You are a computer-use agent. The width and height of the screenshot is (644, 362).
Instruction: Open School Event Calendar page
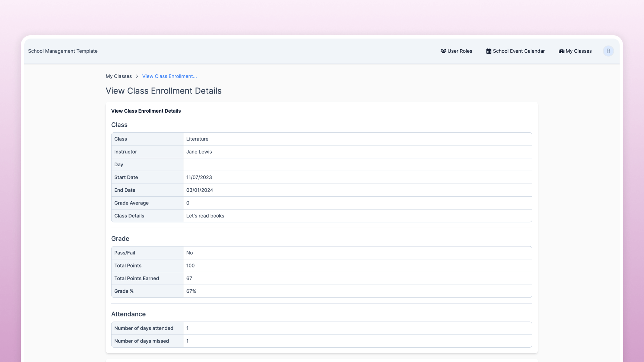519,51
